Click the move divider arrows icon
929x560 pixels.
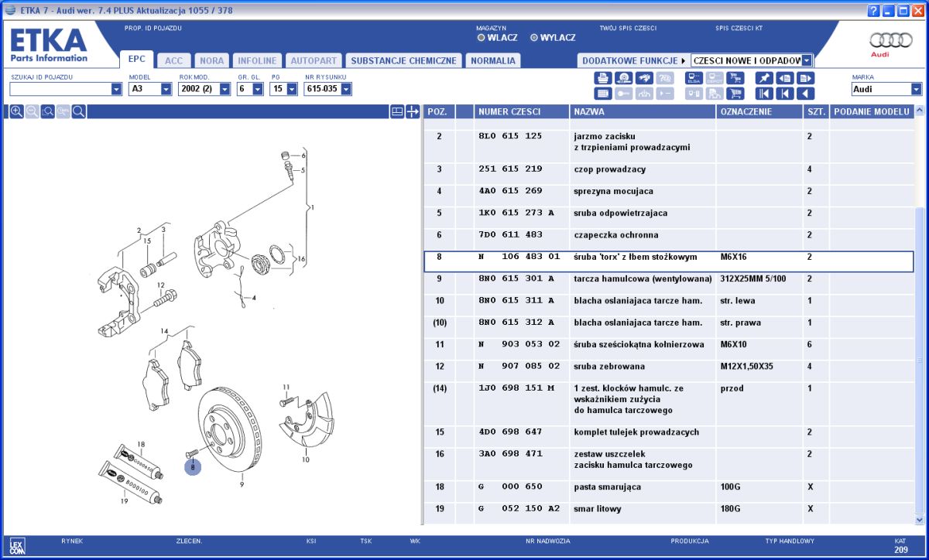click(412, 111)
